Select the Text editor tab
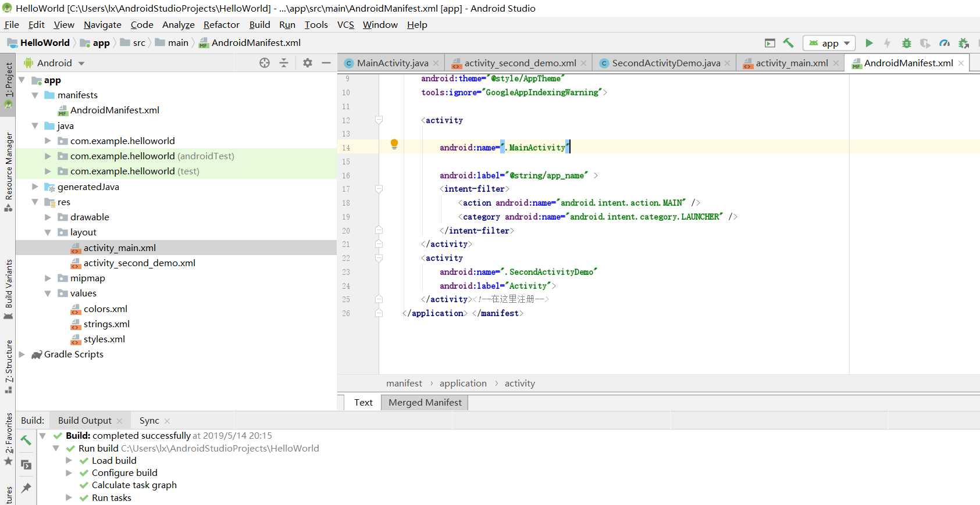Screen dimensions: 980x505 (363, 402)
